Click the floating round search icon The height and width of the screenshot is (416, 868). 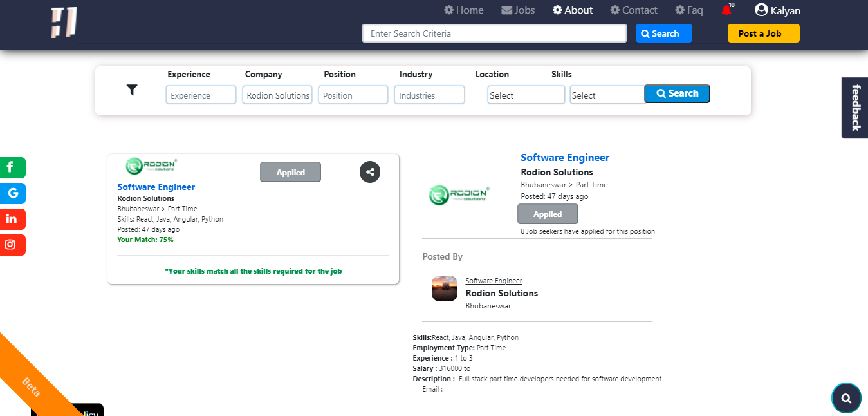click(846, 398)
